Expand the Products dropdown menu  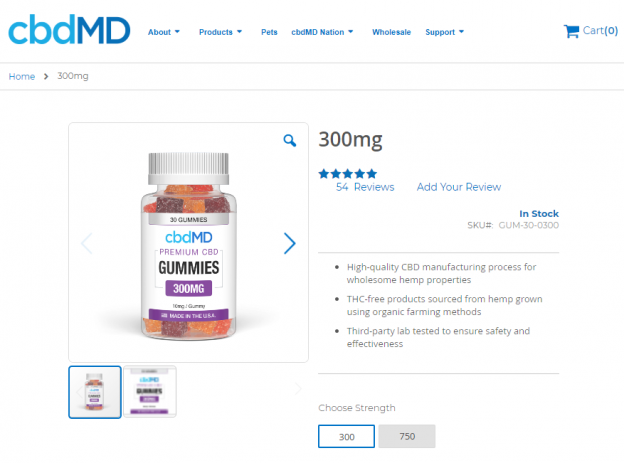(x=220, y=32)
